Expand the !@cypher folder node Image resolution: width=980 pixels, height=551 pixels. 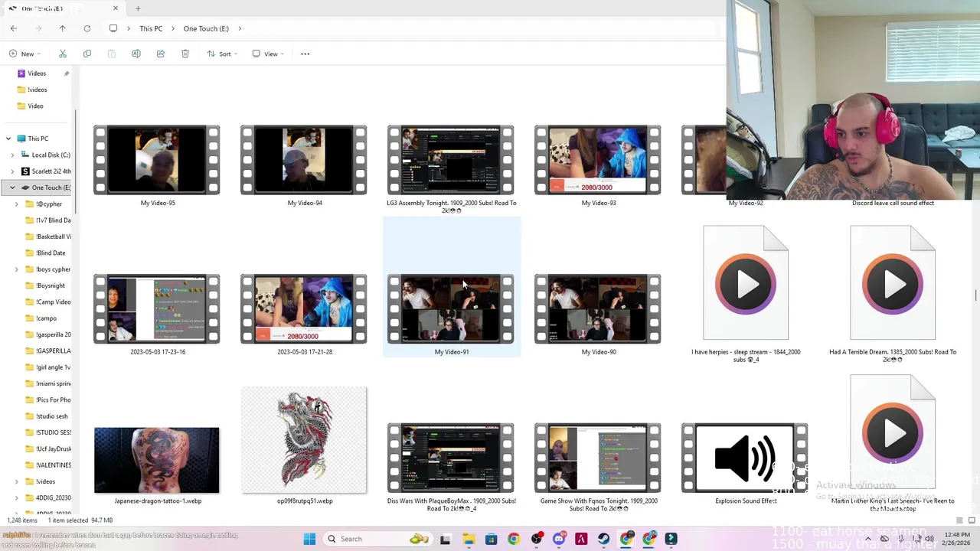pos(17,204)
